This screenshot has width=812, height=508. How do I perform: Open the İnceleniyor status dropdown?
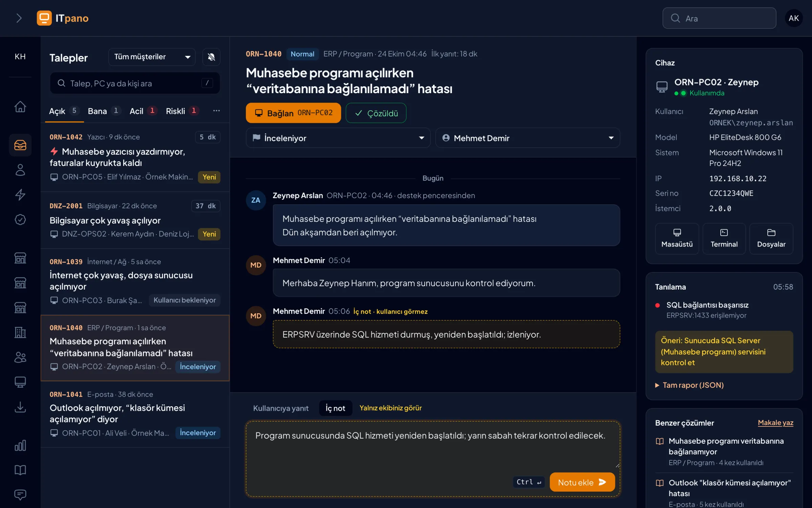338,138
